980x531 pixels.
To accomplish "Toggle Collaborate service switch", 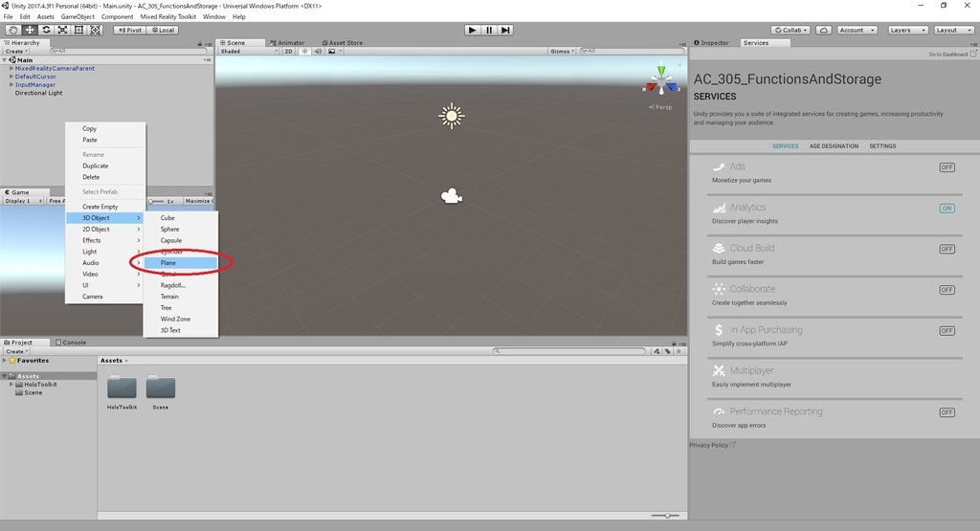I will (x=947, y=290).
